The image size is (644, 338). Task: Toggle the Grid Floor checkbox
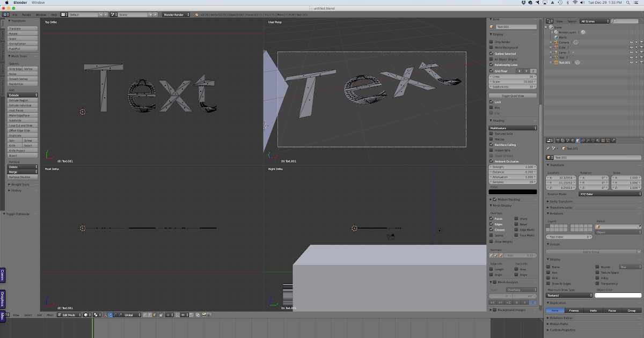491,71
